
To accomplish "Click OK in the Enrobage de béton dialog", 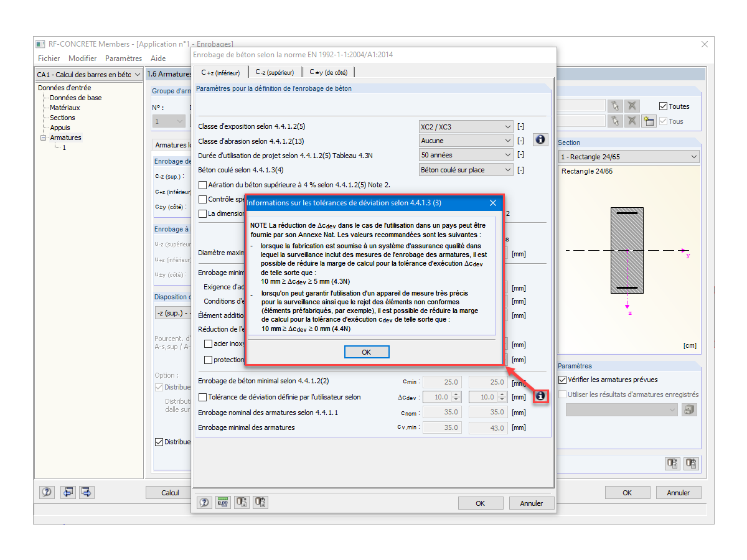I will pos(480,503).
